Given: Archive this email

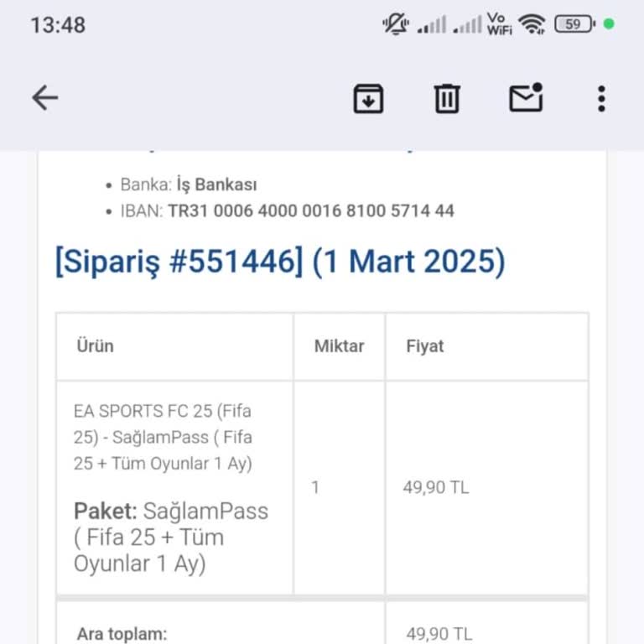Looking at the screenshot, I should point(368,99).
